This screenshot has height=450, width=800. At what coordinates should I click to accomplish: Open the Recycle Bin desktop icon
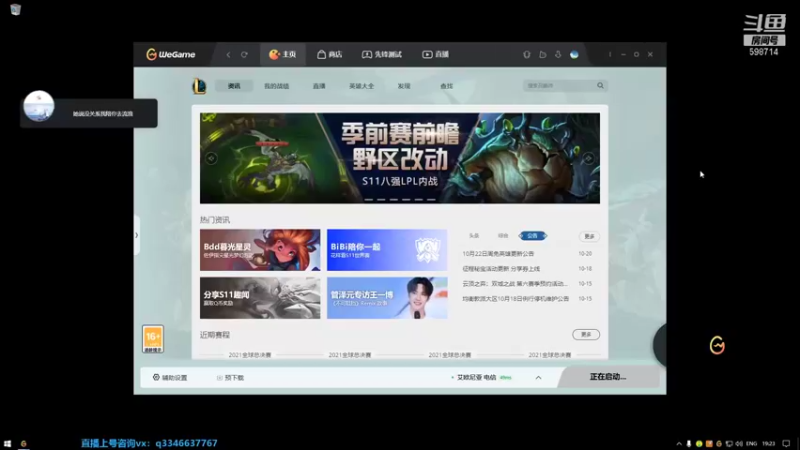pos(15,9)
